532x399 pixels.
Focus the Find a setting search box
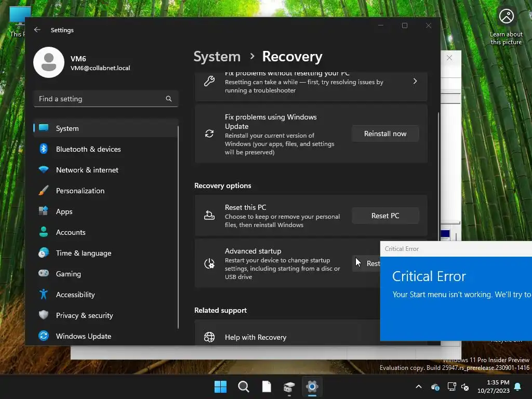pos(106,99)
